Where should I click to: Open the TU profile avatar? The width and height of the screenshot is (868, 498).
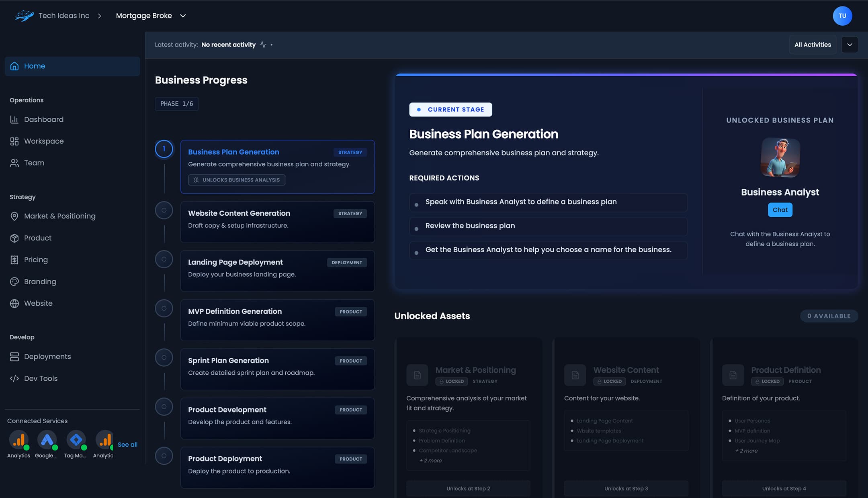coord(842,16)
